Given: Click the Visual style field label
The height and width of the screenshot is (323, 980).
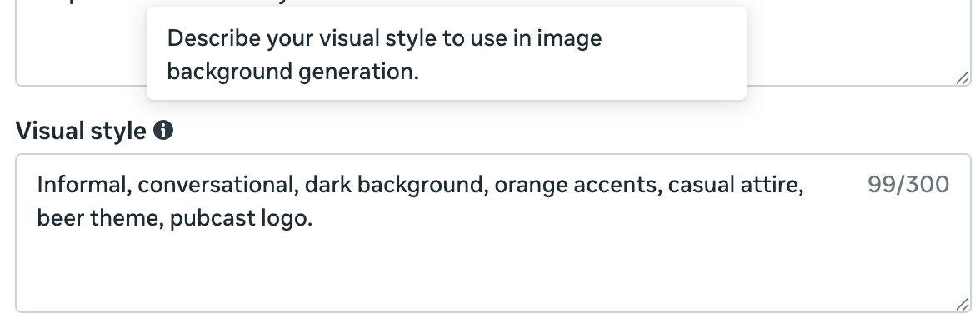Looking at the screenshot, I should tap(81, 131).
